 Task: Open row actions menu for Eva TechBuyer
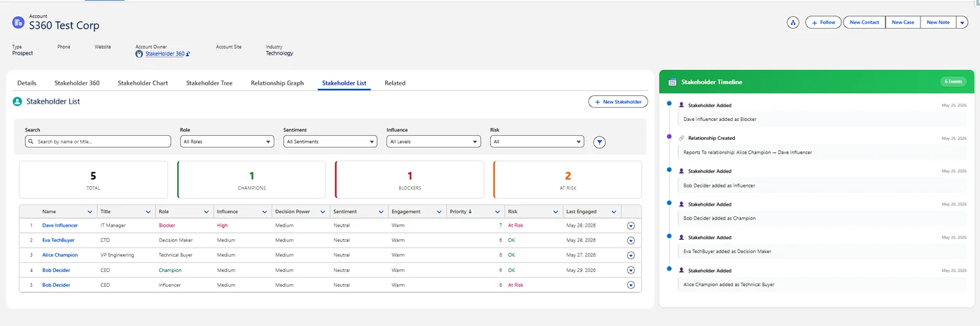tap(631, 241)
